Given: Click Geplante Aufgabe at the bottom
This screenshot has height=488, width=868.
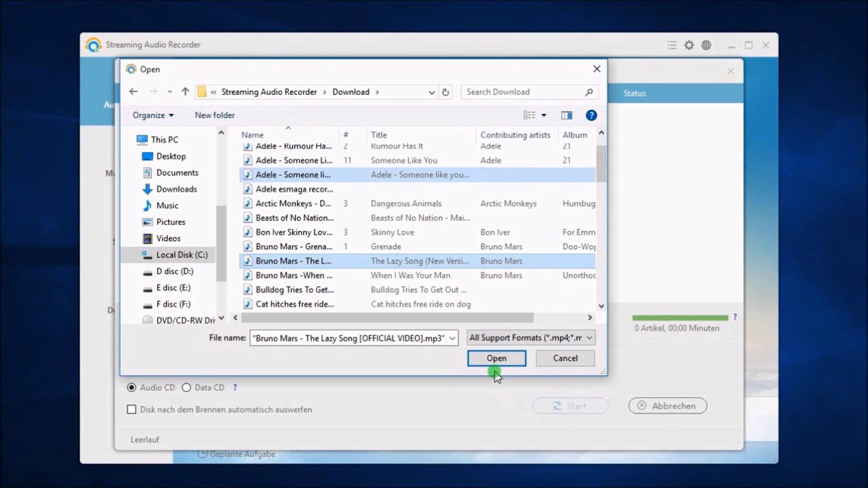Looking at the screenshot, I should click(x=237, y=454).
